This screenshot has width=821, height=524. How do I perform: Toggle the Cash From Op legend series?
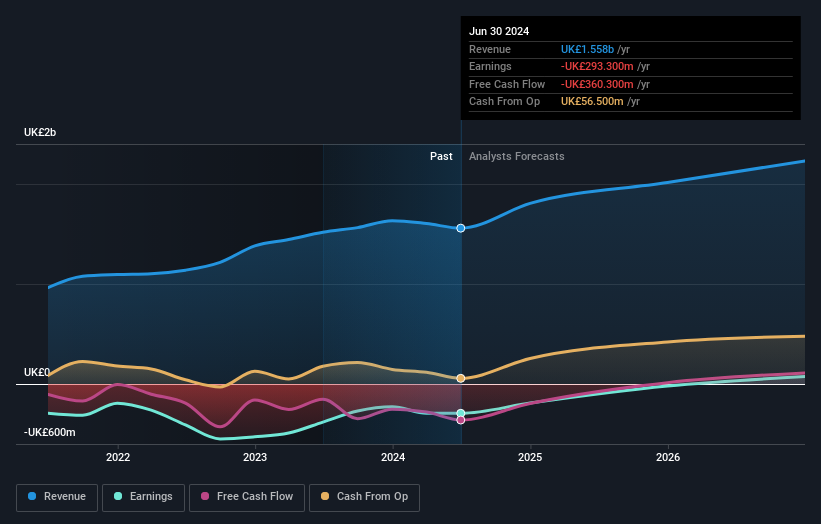(x=364, y=497)
